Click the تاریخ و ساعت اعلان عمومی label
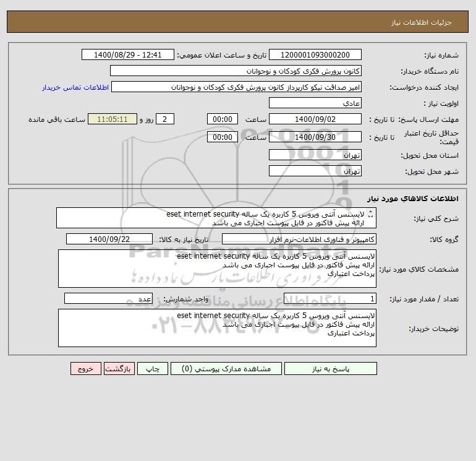The width and height of the screenshot is (476, 461). [x=221, y=55]
